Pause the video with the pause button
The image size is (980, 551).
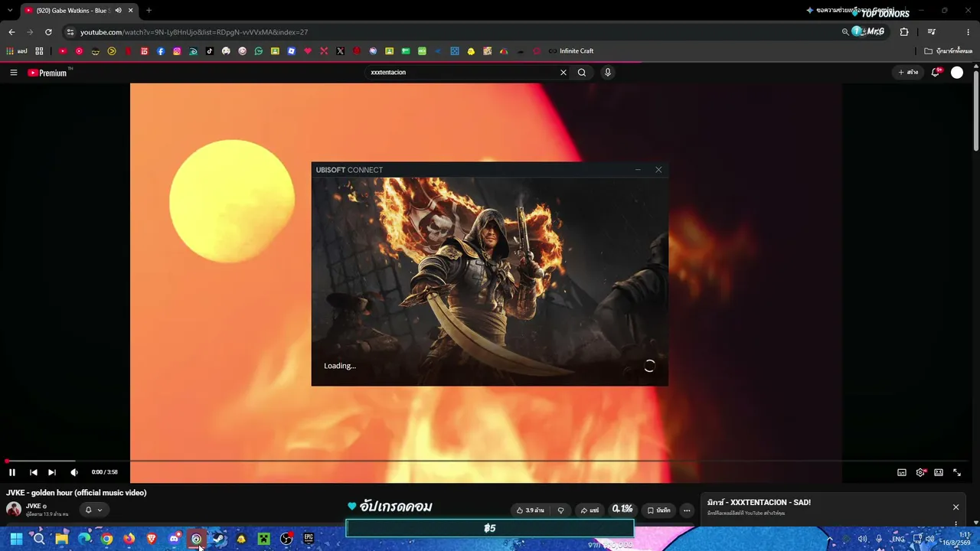12,472
